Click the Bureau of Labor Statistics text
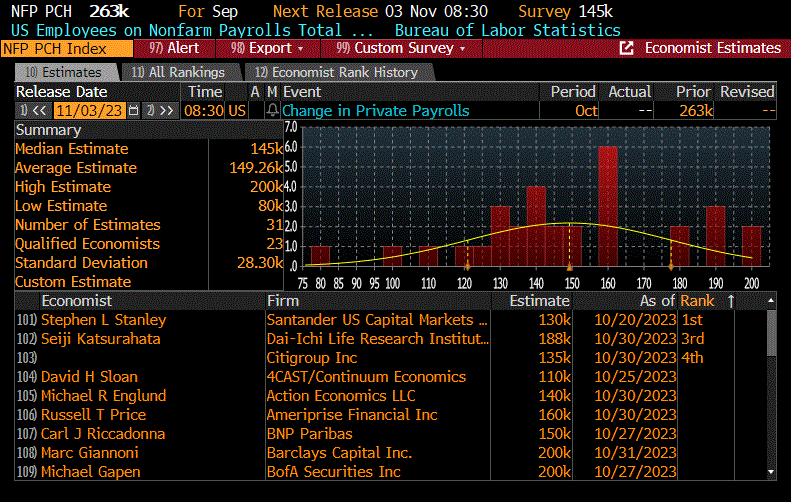This screenshot has width=791, height=502. click(507, 30)
